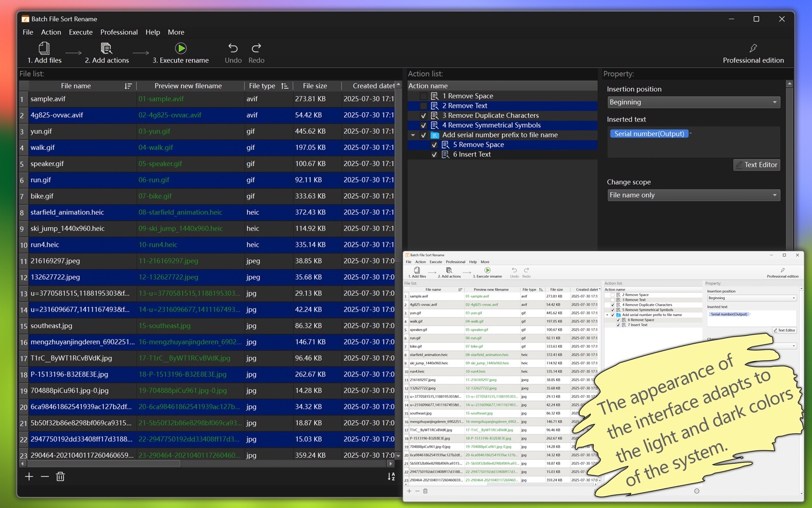
Task: Click the Undo arrow icon
Action: 233,48
